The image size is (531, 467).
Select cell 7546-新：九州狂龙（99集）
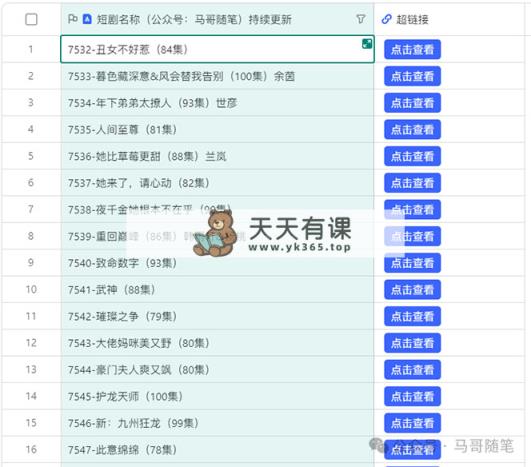click(x=217, y=423)
